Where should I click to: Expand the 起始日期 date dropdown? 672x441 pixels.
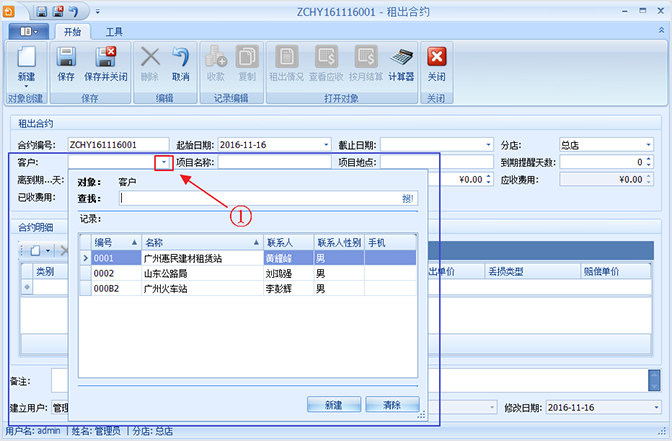click(x=326, y=144)
